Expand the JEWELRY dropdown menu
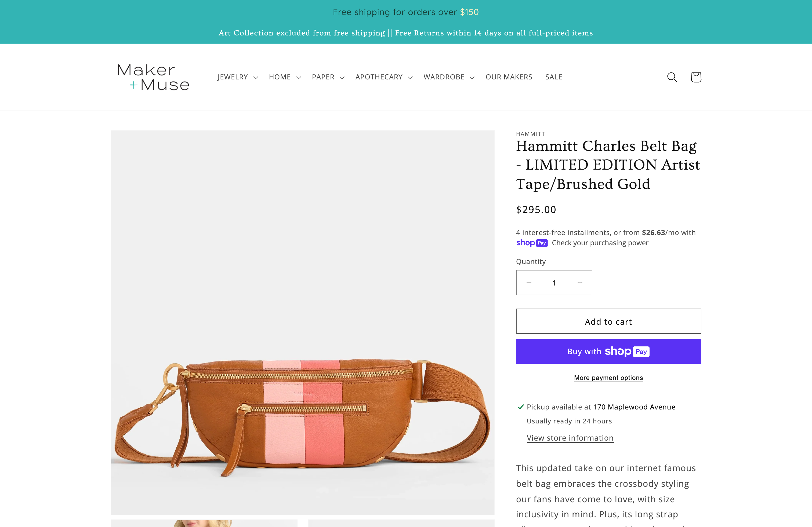The height and width of the screenshot is (527, 812). tap(237, 77)
